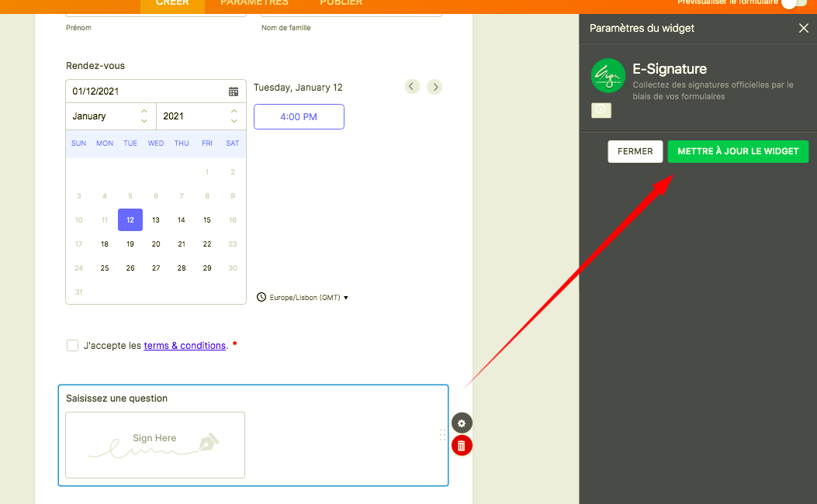
Task: Click the Tuesday, January 12 heading
Action: pos(298,88)
